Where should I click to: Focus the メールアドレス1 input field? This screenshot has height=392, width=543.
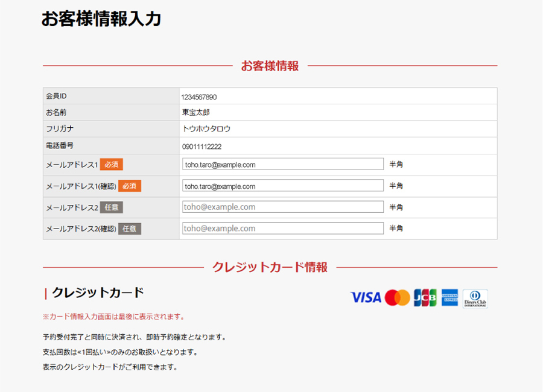coord(282,164)
